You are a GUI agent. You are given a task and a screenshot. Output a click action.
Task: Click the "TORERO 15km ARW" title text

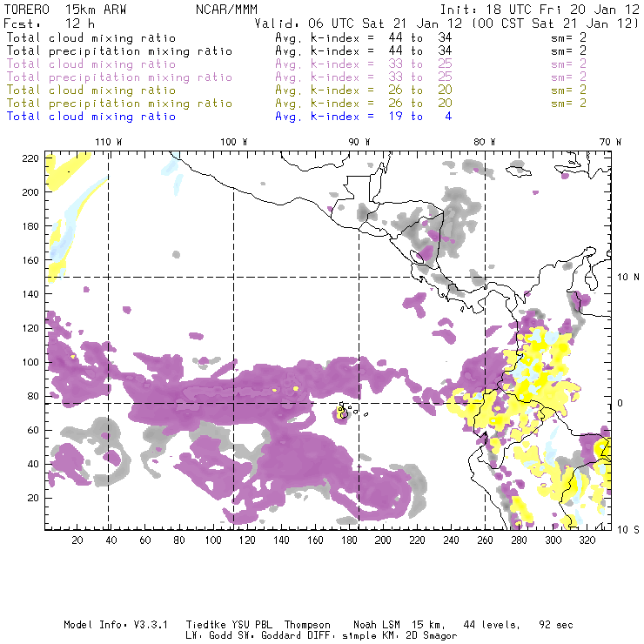tap(65, 10)
